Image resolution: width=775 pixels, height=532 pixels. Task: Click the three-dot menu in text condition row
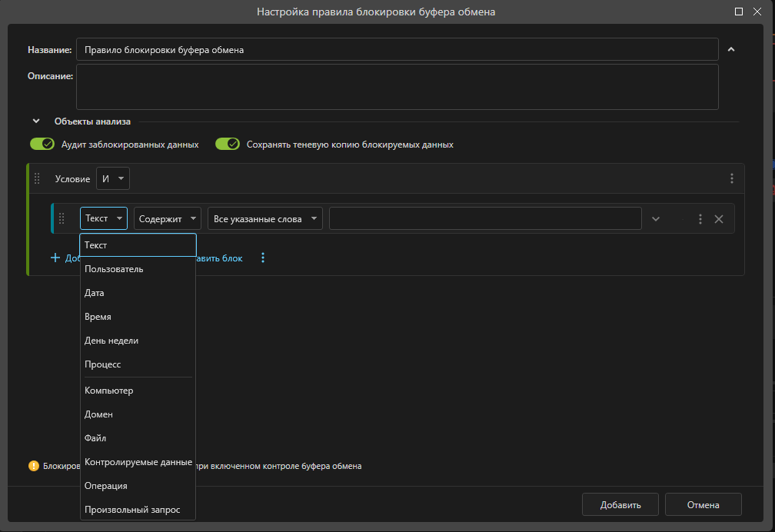700,219
